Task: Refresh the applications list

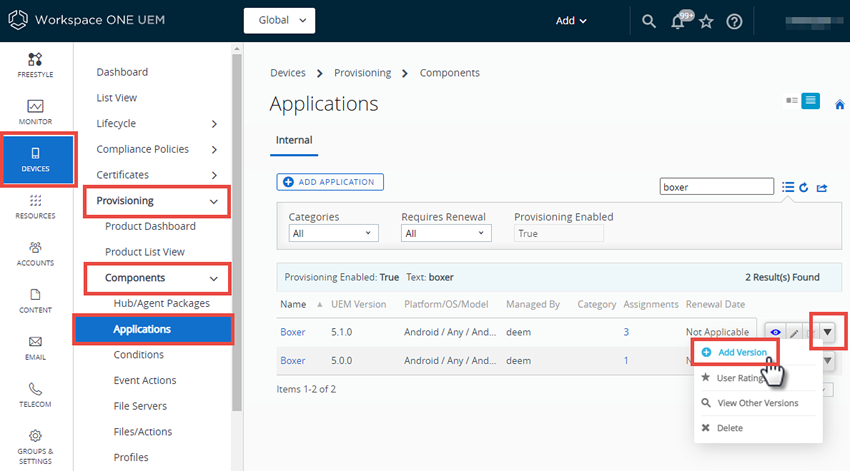Action: (804, 187)
